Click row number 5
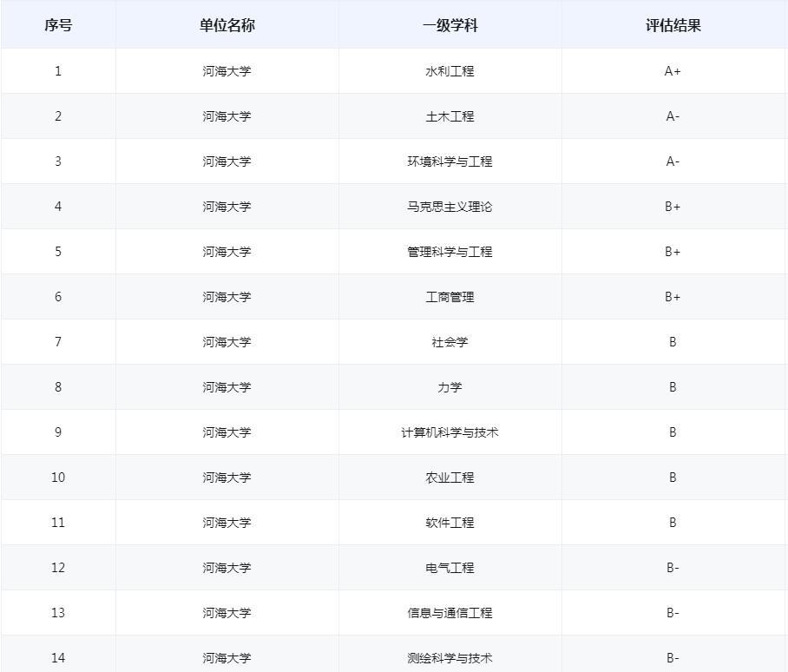Image resolution: width=788 pixels, height=672 pixels. (x=58, y=251)
